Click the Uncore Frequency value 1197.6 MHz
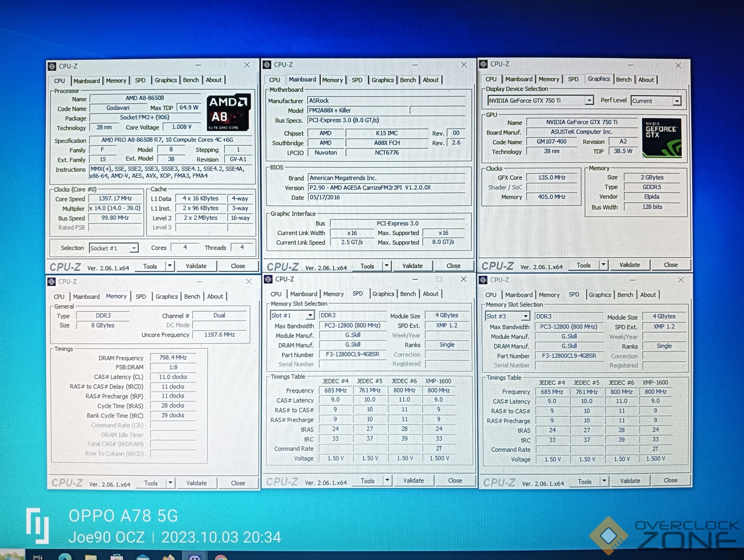Screen dimensions: 744x560 tap(219, 335)
